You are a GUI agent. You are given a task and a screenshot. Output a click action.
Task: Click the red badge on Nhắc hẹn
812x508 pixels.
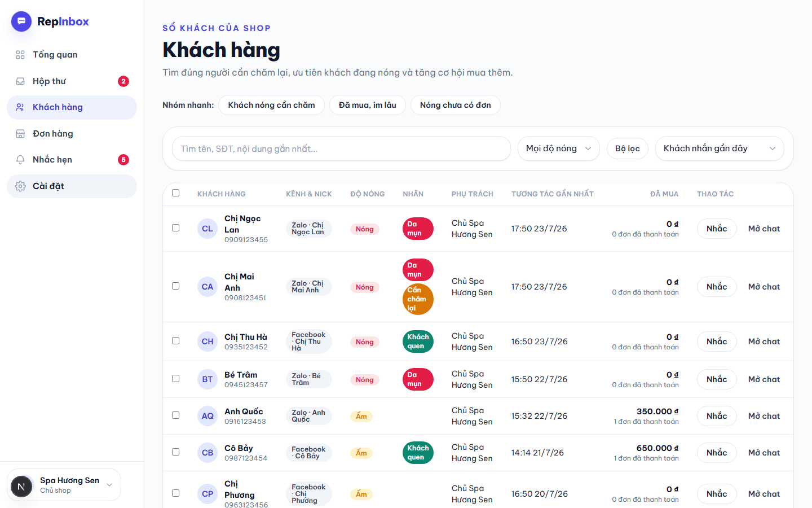(123, 160)
